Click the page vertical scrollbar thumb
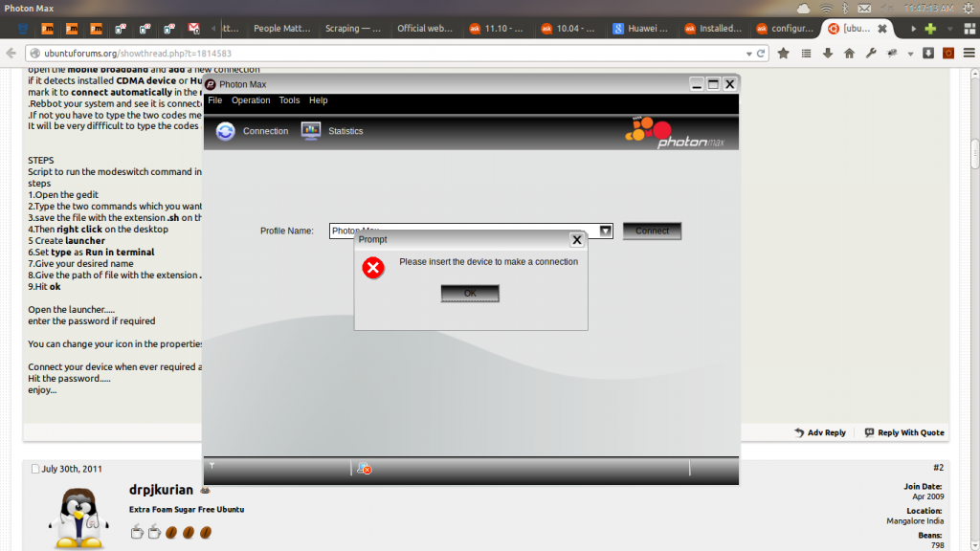 pyautogui.click(x=975, y=154)
